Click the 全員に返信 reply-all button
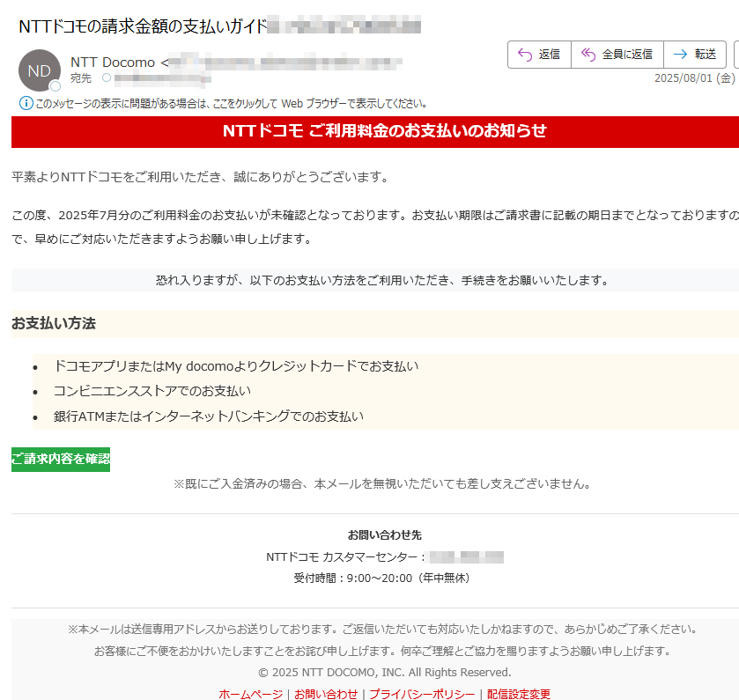This screenshot has height=700, width=739. click(x=617, y=55)
